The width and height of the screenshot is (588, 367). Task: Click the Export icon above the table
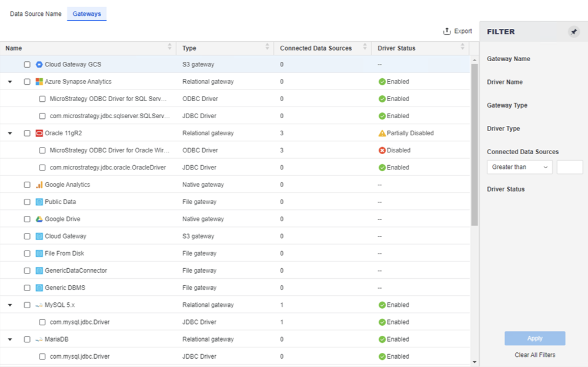tap(447, 31)
